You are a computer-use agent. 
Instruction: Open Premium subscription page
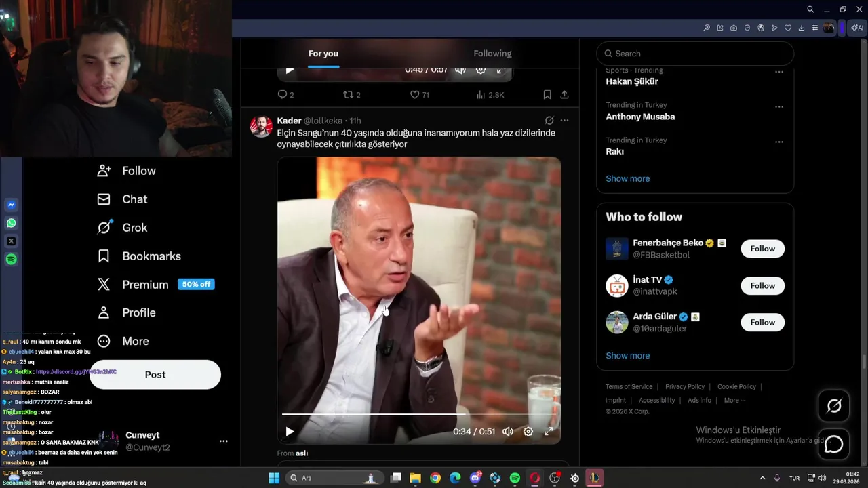click(x=155, y=285)
